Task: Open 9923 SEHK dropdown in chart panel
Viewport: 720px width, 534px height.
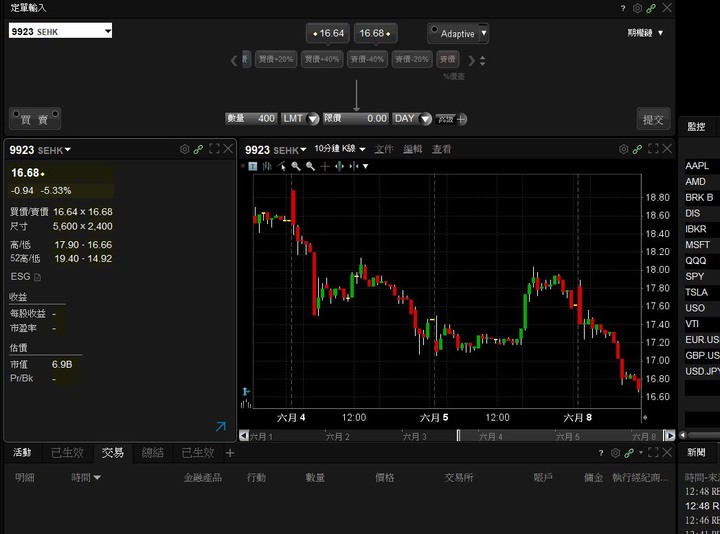Action: (x=303, y=150)
